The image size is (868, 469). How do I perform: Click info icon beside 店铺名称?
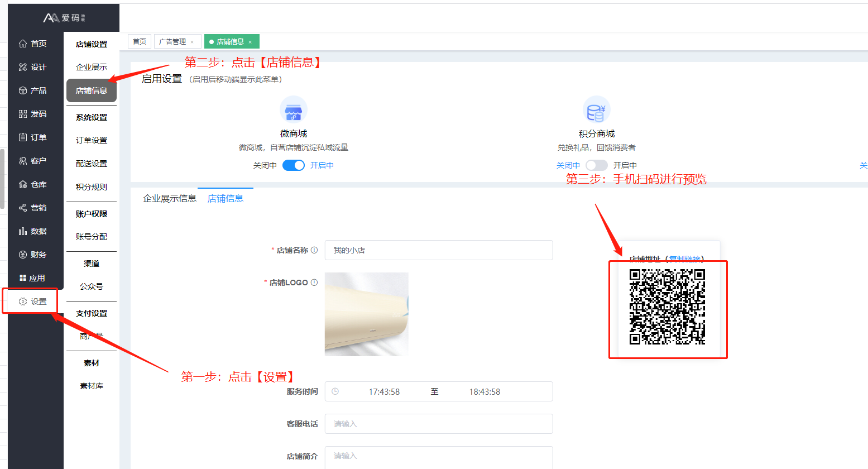coord(314,250)
